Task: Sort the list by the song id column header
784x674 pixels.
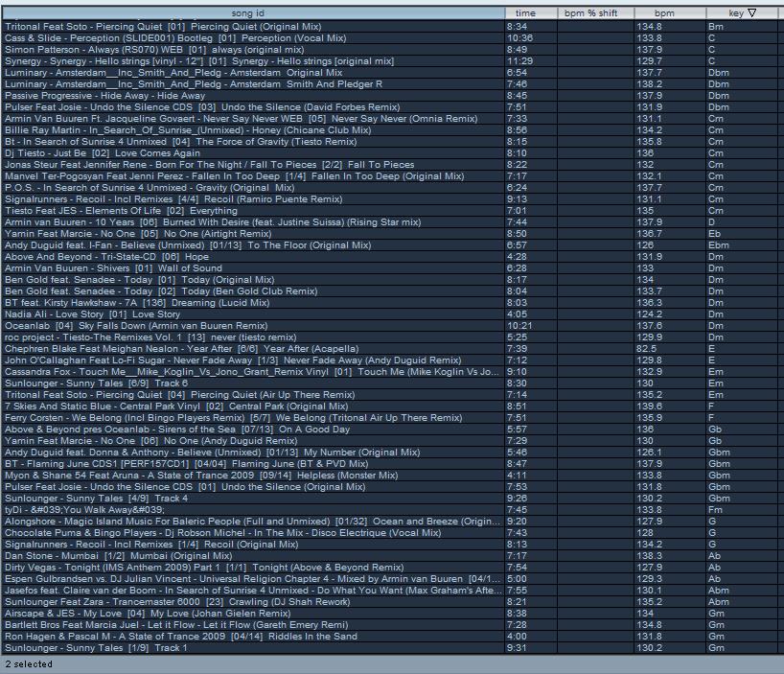Action: [253, 13]
